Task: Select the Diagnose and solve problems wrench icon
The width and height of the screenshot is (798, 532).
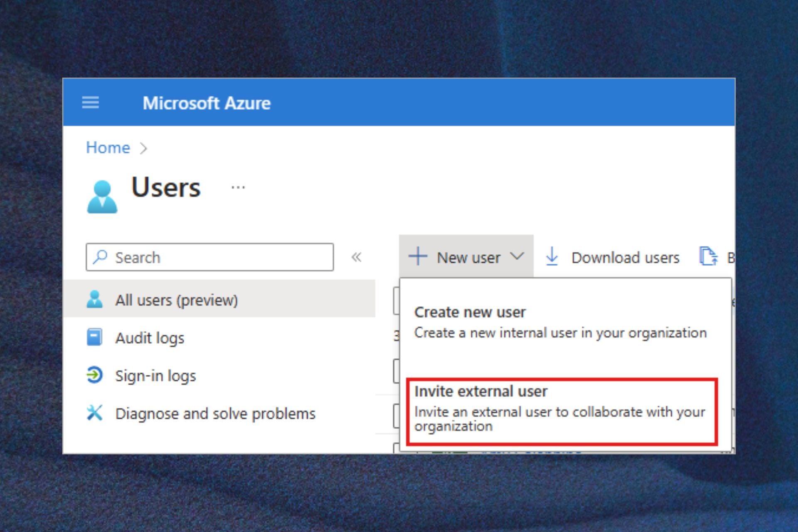Action: (x=95, y=413)
